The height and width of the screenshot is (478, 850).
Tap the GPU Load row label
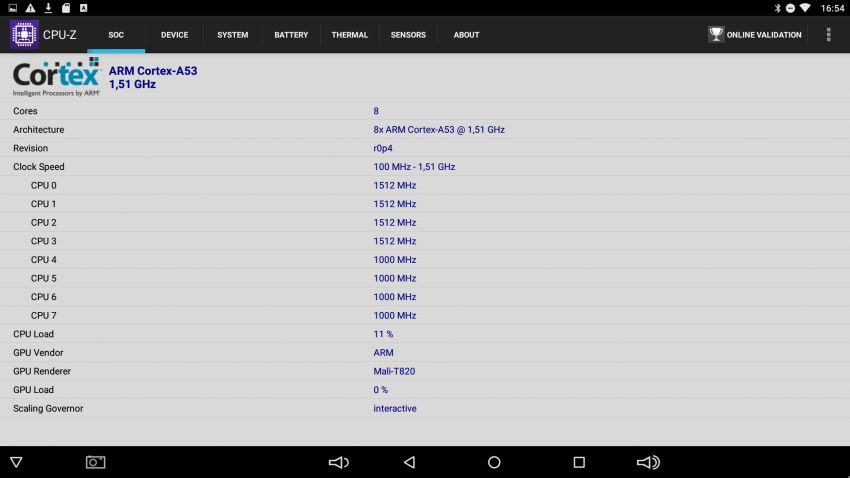(33, 390)
